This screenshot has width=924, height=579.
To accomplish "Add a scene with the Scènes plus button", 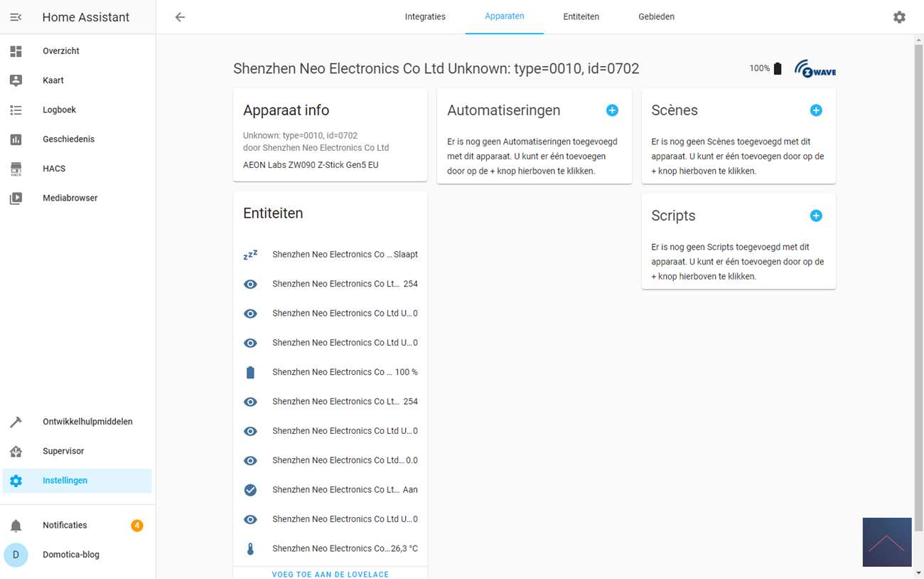I will click(x=816, y=110).
